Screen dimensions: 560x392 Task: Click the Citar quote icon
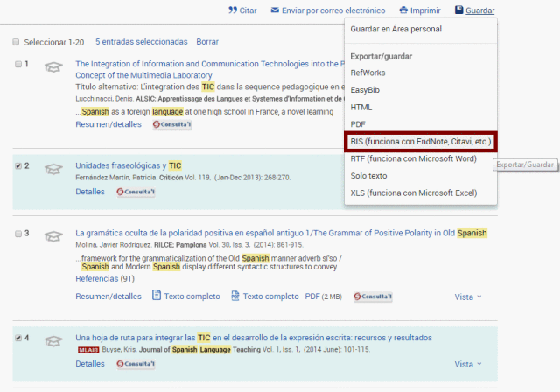(233, 10)
